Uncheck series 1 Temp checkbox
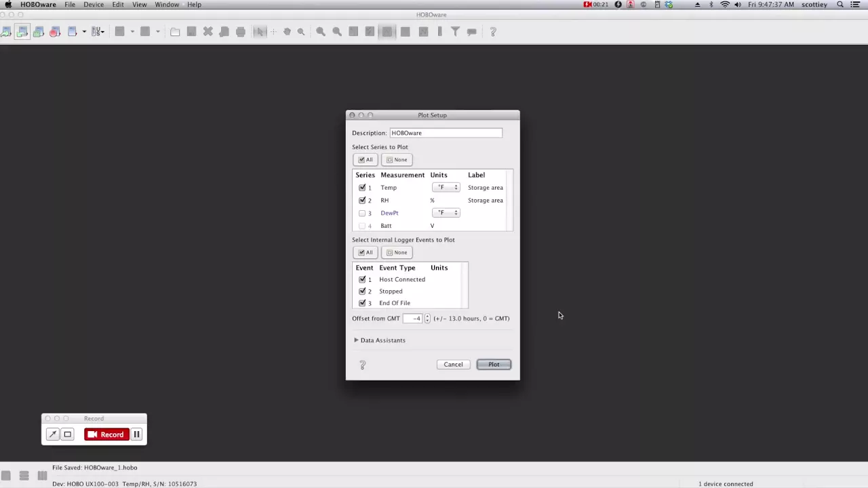868x488 pixels. tap(362, 188)
